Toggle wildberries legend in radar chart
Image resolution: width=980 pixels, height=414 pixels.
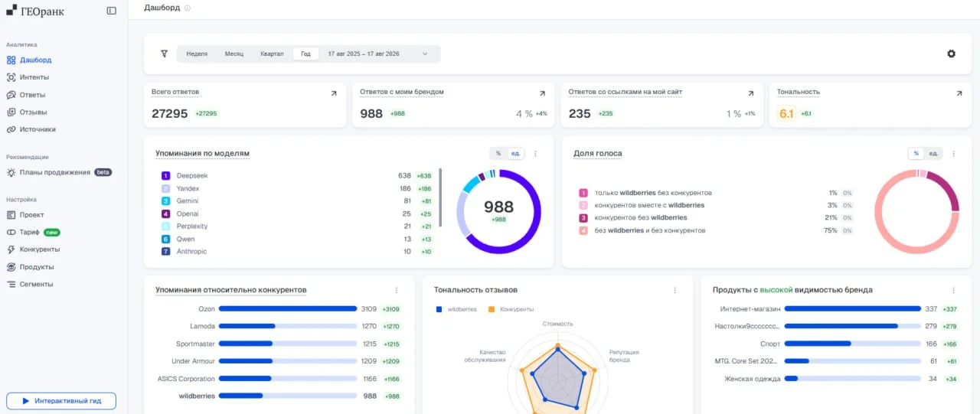coord(456,309)
